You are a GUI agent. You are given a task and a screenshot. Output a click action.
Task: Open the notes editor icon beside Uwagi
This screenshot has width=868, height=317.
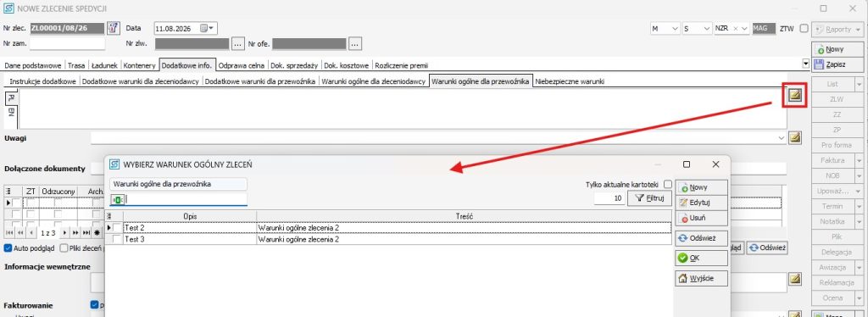(795, 138)
